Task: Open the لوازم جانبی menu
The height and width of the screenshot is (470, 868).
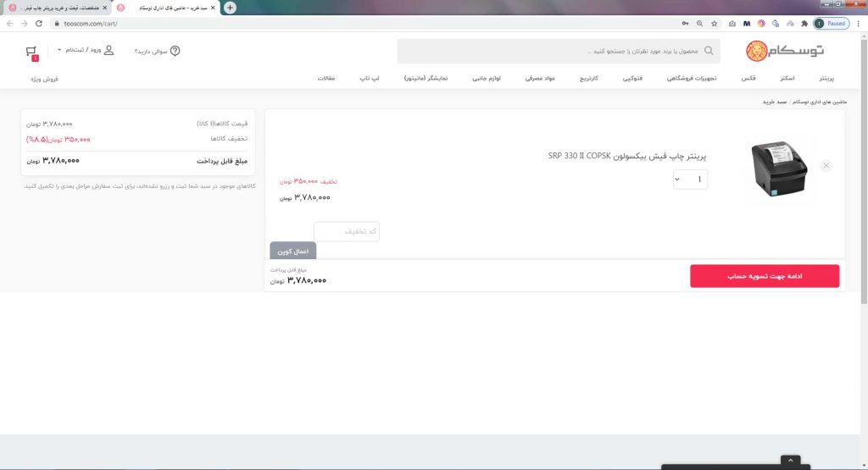Action: (x=486, y=79)
